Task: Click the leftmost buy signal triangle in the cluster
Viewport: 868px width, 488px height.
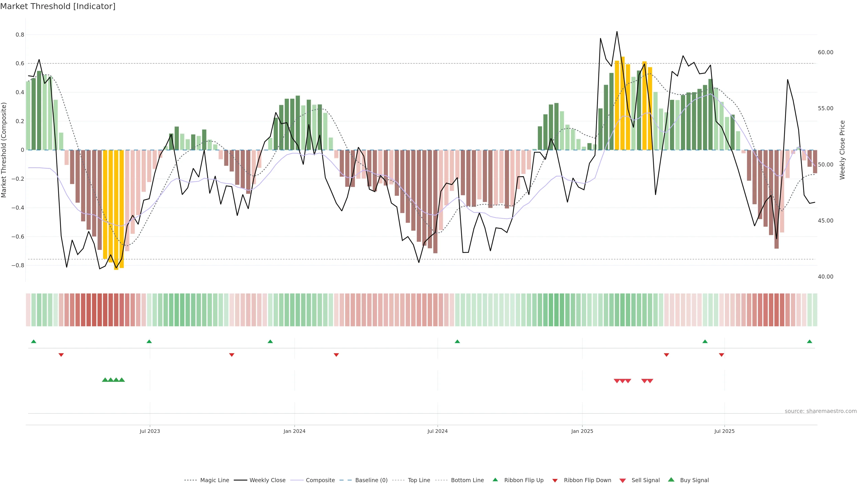Action: tap(105, 380)
